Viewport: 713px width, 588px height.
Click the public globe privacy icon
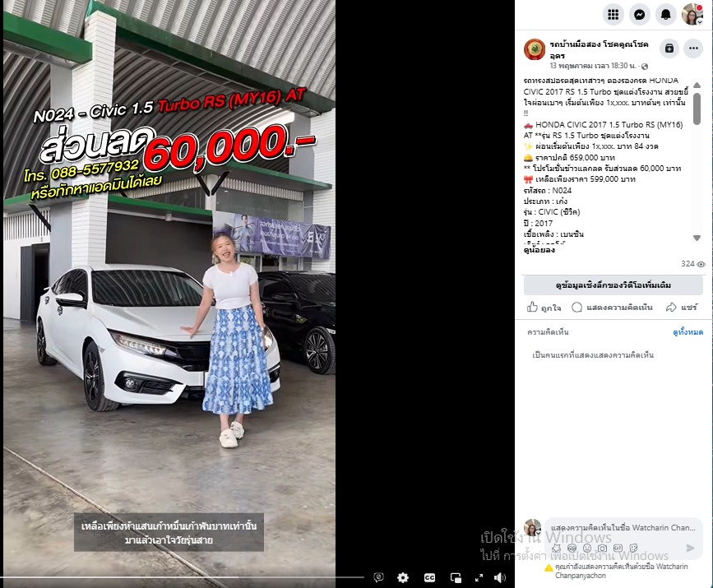[x=645, y=67]
